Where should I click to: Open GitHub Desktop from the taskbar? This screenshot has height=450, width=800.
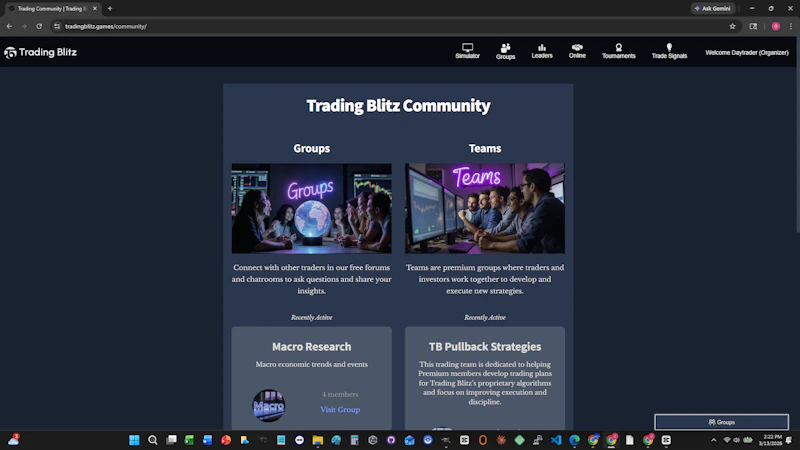click(x=391, y=440)
